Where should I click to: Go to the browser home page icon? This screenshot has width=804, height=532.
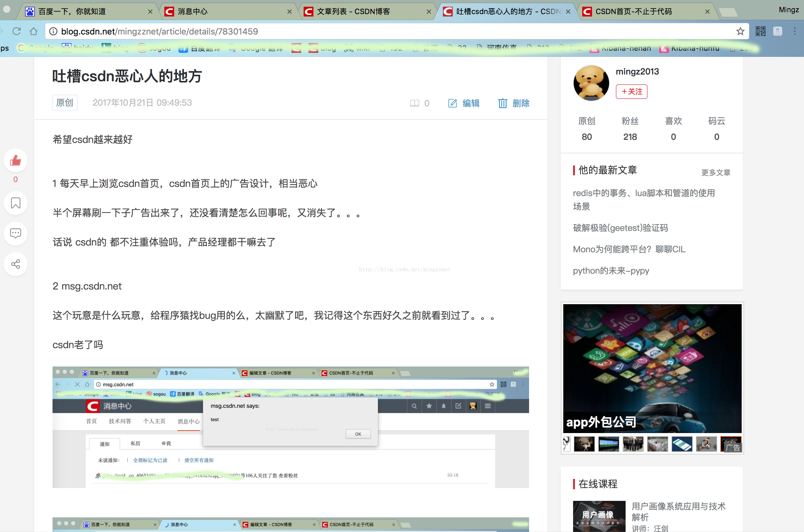33,31
